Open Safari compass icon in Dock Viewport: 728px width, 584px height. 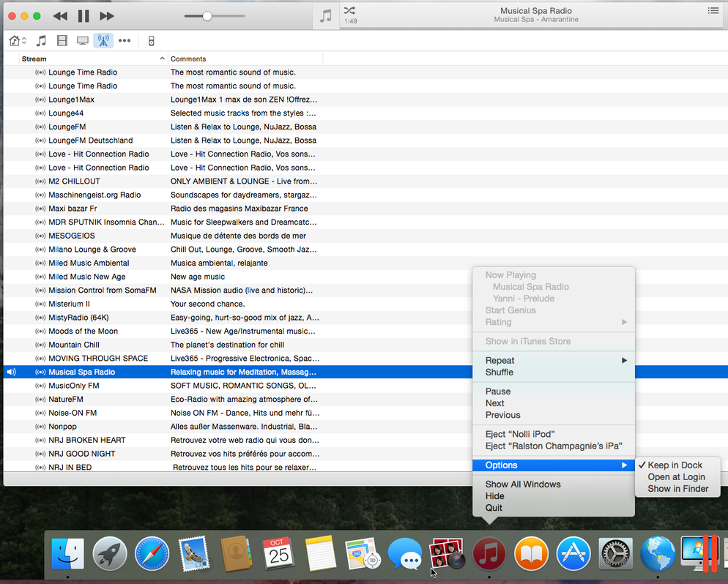(x=152, y=553)
